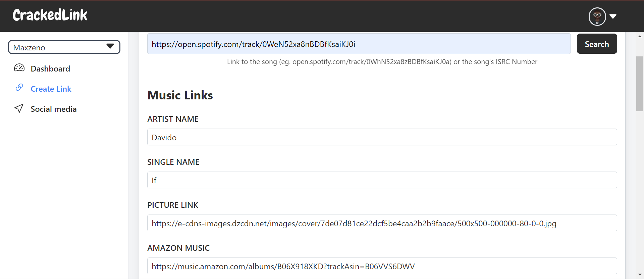644x279 pixels.
Task: Click the scrollbar down arrow
Action: [x=640, y=275]
